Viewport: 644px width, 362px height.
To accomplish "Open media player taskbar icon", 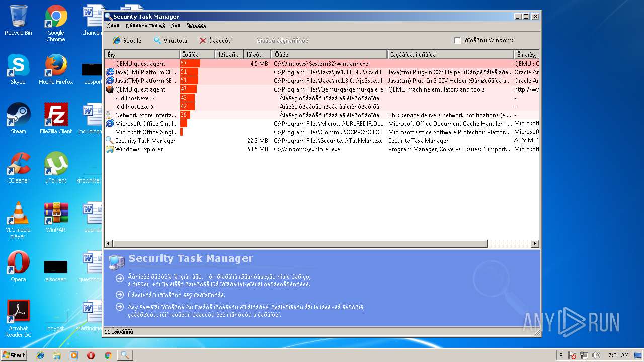I will (74, 355).
